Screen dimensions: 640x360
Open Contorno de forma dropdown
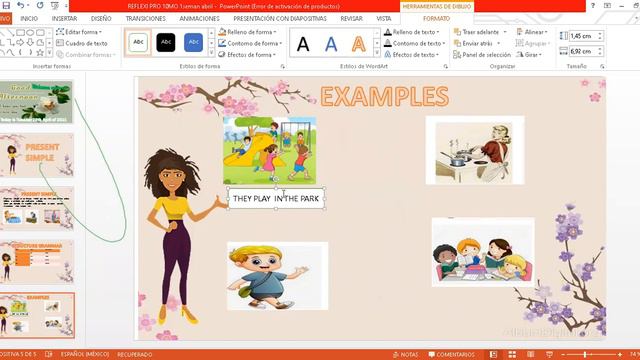pyautogui.click(x=250, y=43)
